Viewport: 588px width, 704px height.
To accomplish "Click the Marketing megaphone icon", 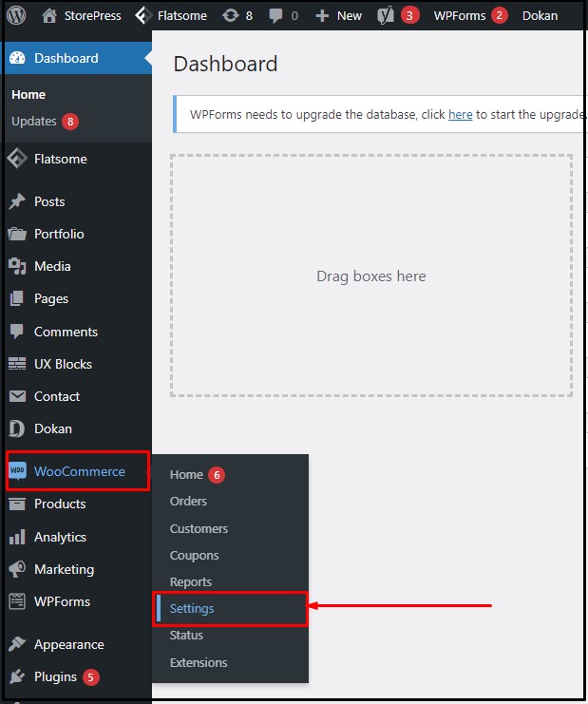I will click(17, 569).
